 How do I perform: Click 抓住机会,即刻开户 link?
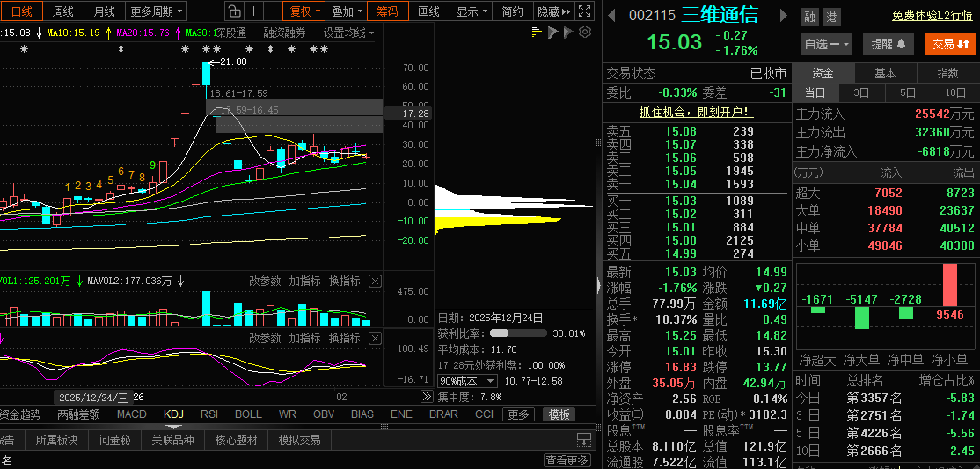tap(697, 113)
